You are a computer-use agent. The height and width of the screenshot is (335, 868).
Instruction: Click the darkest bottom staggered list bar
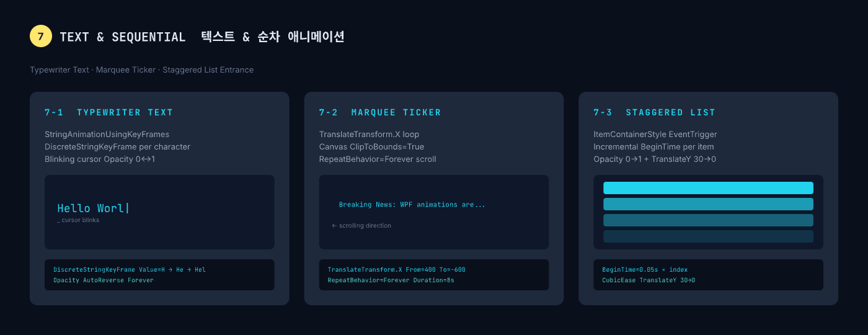pyautogui.click(x=708, y=236)
